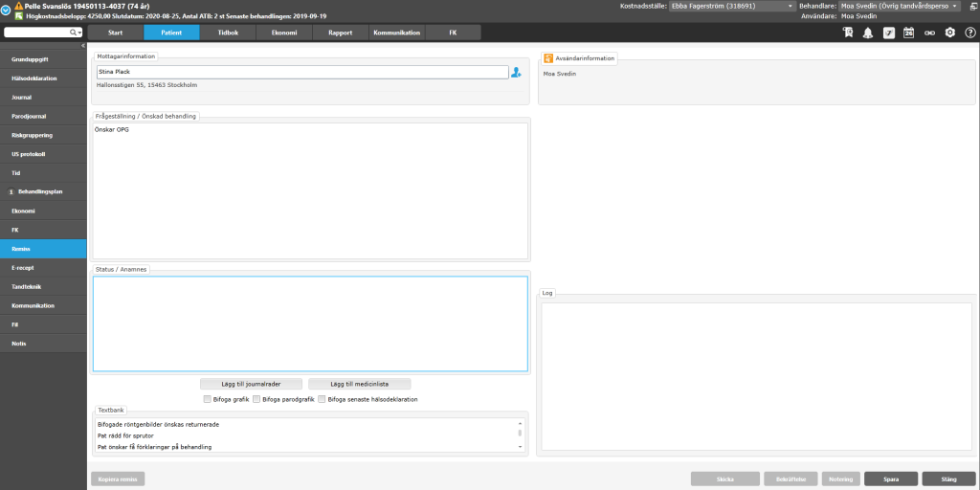Open Riskgruppering in sidebar
Viewport: 980px width, 490px height.
tap(43, 135)
